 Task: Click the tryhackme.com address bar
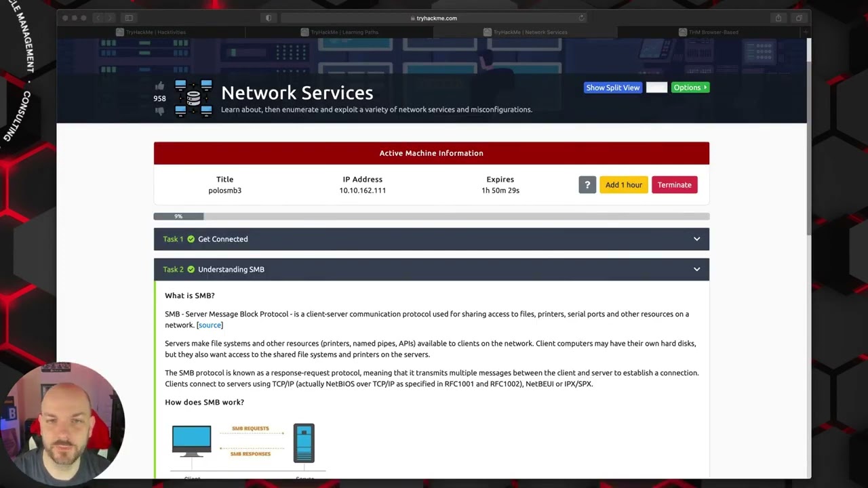click(x=434, y=18)
